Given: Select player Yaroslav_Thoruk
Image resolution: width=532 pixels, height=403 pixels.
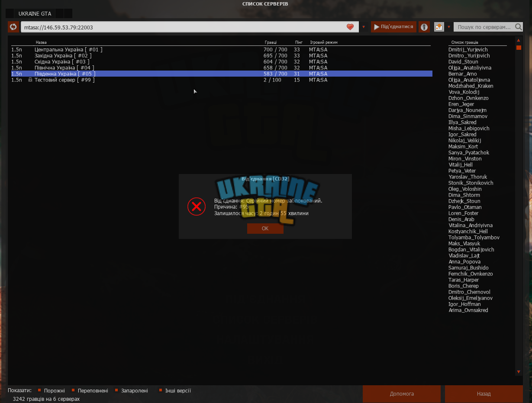Looking at the screenshot, I should click(x=468, y=177).
